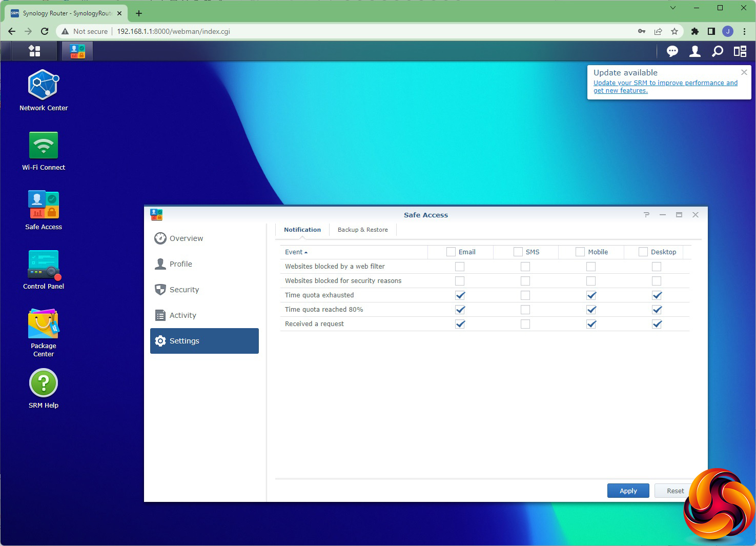The image size is (756, 546).
Task: Go back in the browser
Action: pyautogui.click(x=12, y=31)
